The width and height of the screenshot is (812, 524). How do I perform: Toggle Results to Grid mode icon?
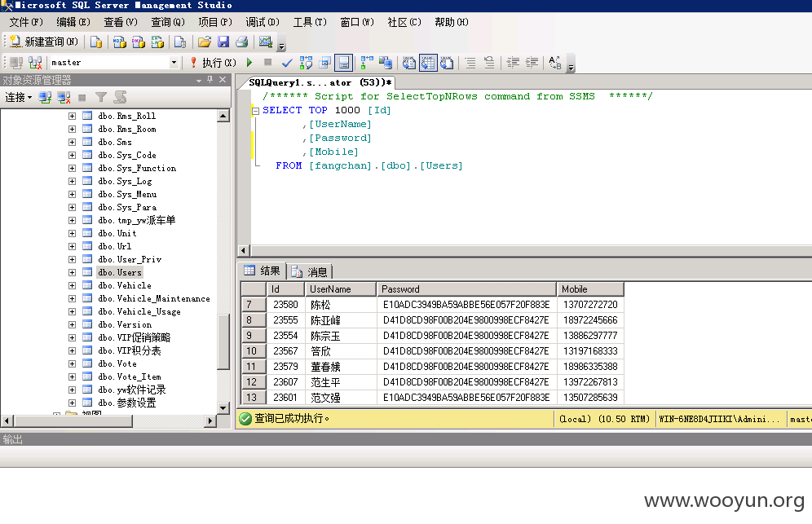point(428,63)
